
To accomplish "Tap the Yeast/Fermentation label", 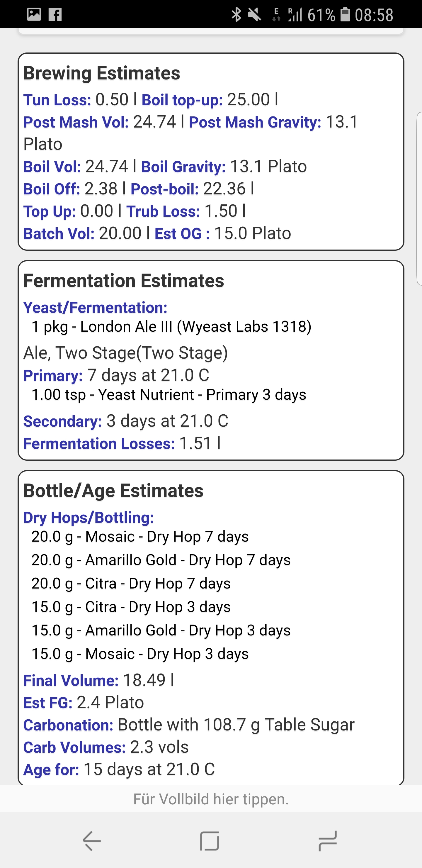I will (x=95, y=308).
